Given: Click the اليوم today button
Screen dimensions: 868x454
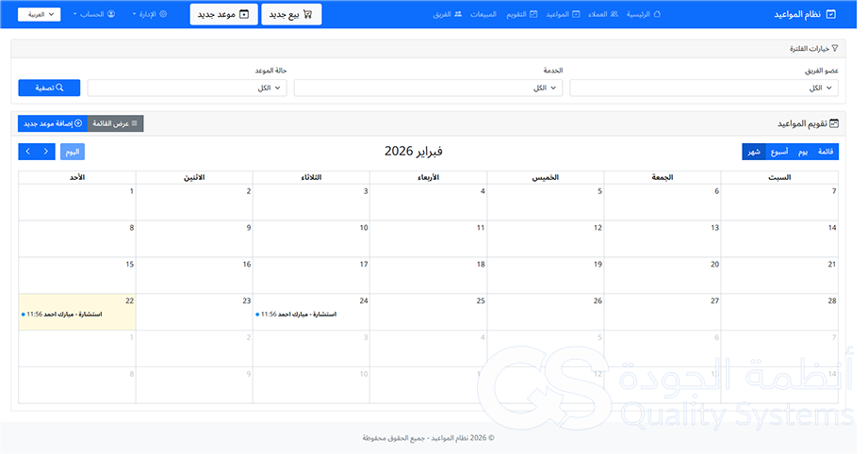Looking at the screenshot, I should [73, 152].
